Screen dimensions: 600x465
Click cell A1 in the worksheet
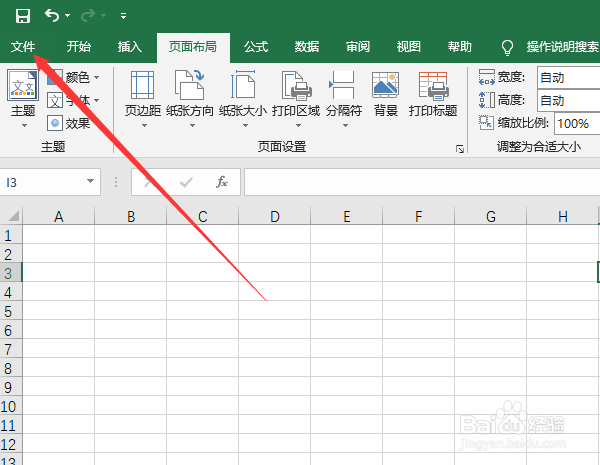59,234
